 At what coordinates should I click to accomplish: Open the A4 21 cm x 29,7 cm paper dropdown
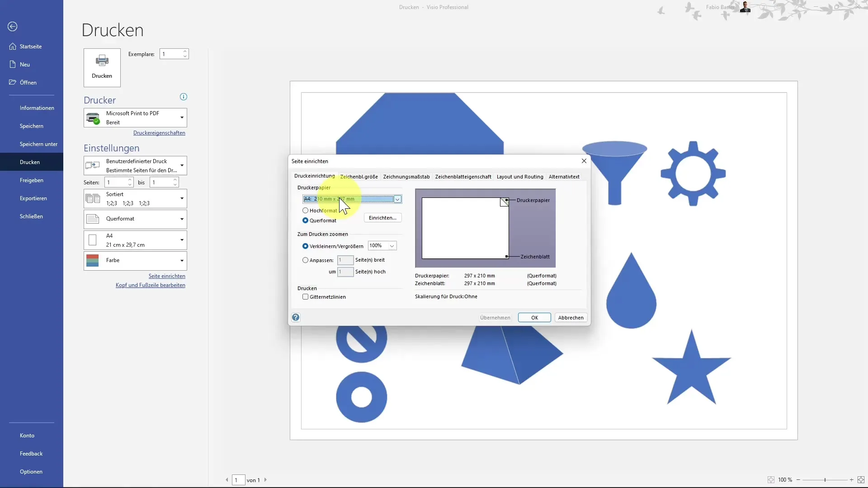[182, 240]
